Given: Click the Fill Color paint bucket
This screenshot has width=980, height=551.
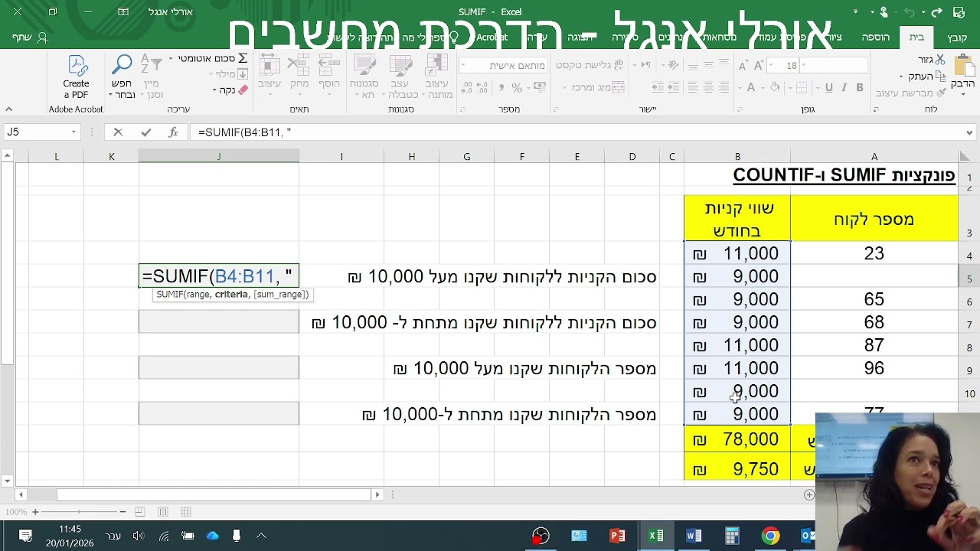Looking at the screenshot, I should (x=774, y=88).
